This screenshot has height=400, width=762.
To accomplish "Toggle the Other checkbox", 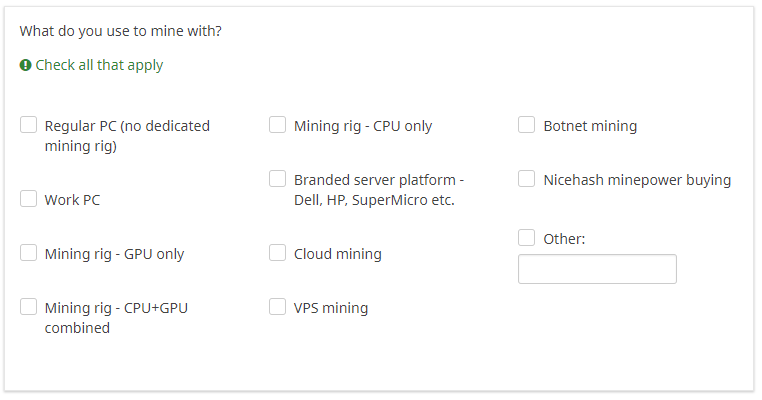I will tap(526, 238).
